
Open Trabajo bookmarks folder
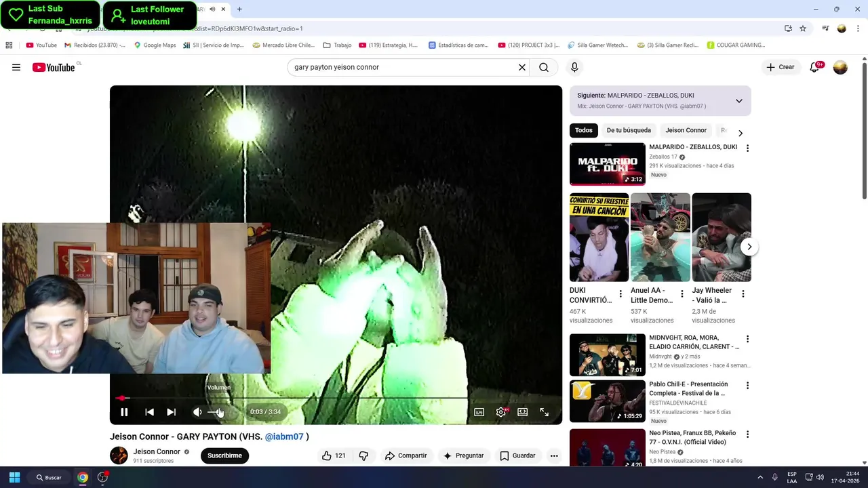tap(337, 45)
